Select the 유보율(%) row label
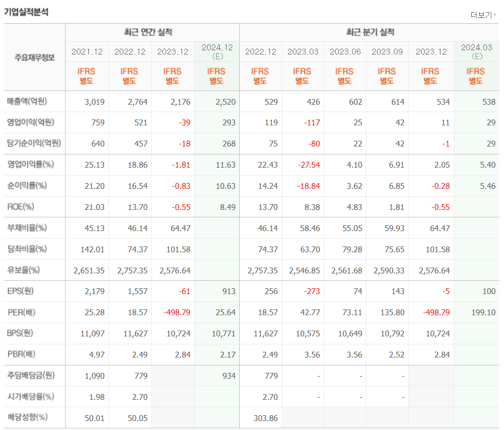The image size is (504, 430). (23, 270)
